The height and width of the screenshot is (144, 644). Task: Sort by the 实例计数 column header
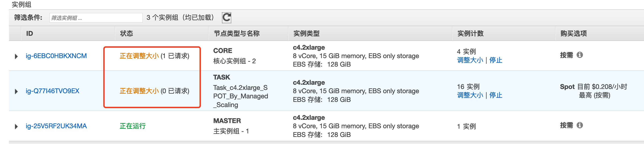[x=470, y=33]
